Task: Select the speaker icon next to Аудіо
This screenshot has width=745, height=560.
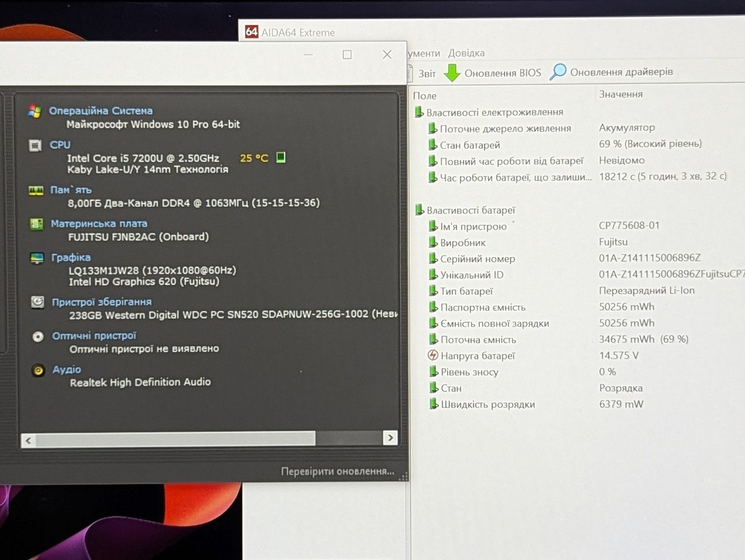Action: coord(38,370)
